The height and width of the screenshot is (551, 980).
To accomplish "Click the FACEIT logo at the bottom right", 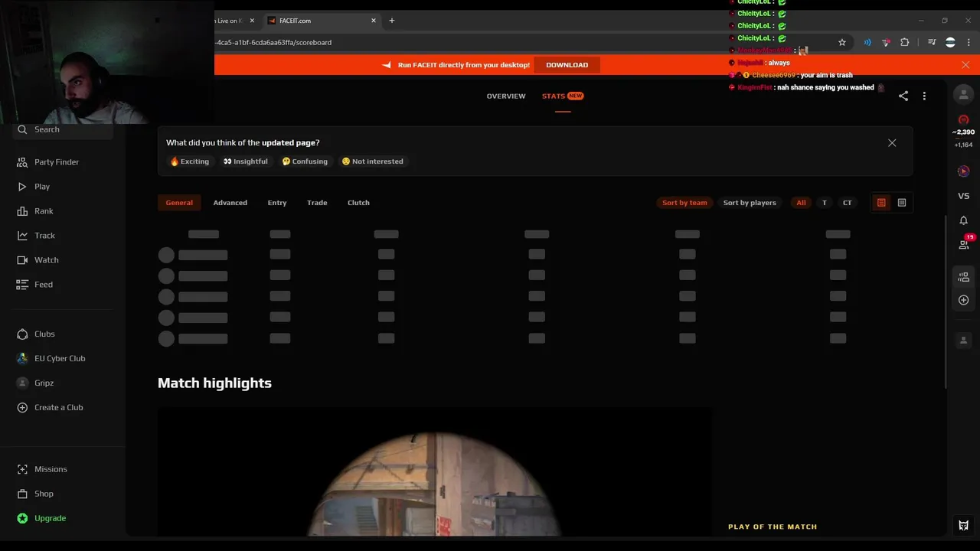I will pyautogui.click(x=964, y=525).
